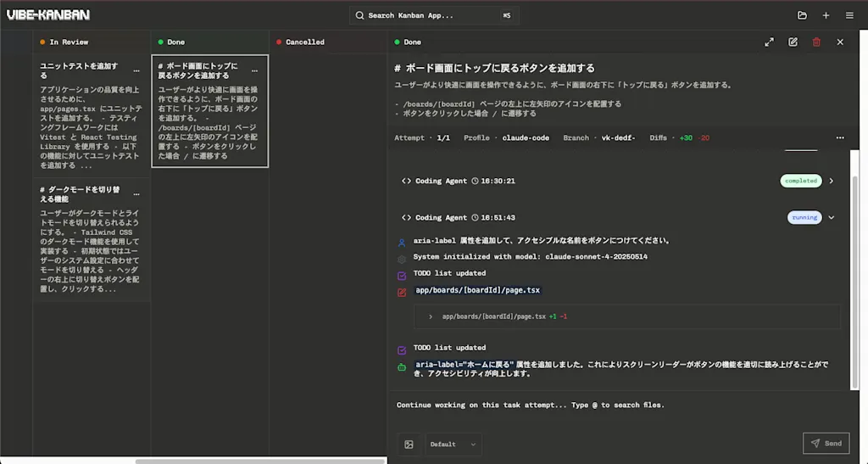This screenshot has height=464, width=868.
Task: Expand the completed Coding Agent 16:30:21 entry
Action: [x=832, y=181]
